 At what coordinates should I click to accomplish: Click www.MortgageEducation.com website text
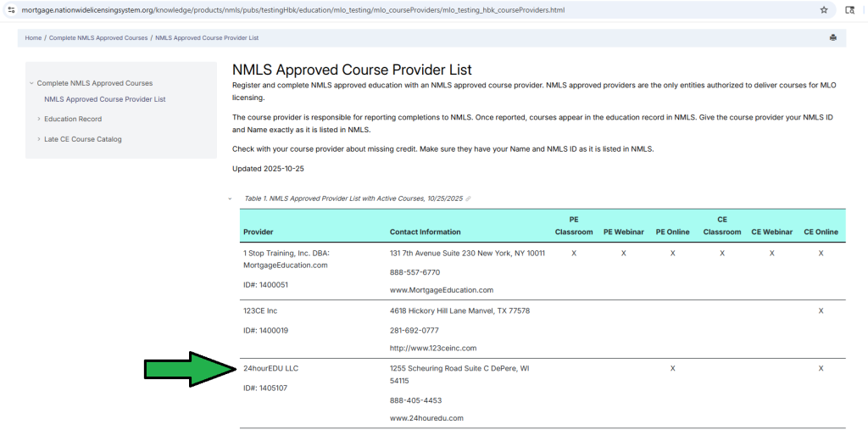coord(441,290)
